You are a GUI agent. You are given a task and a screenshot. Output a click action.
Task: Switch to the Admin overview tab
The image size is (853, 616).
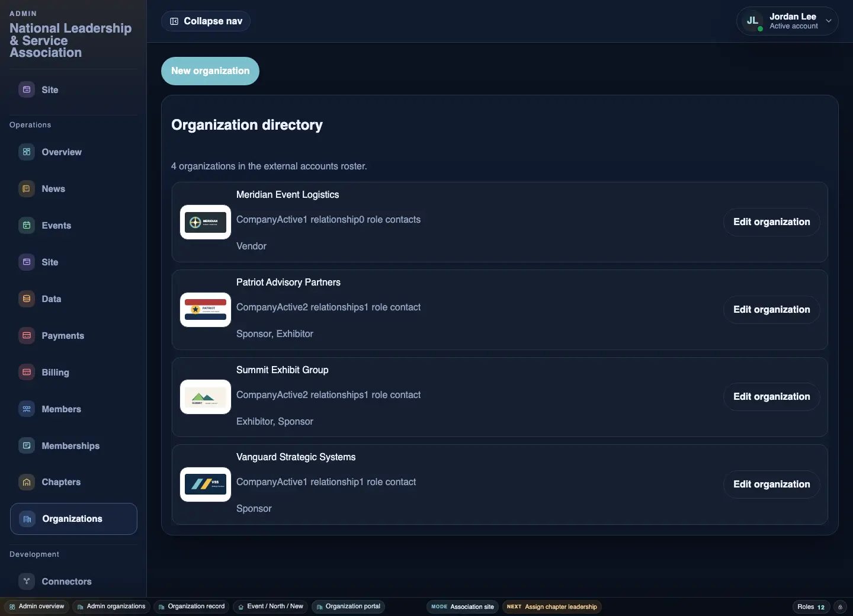(x=37, y=607)
